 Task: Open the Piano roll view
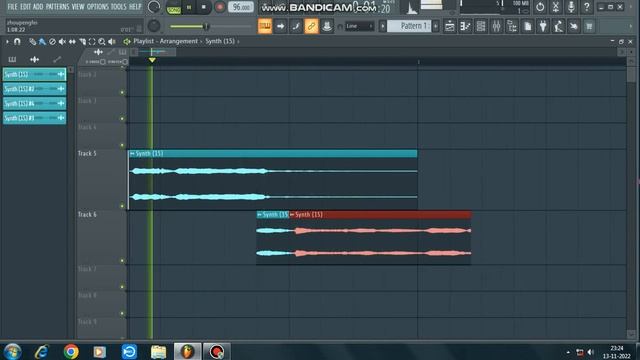point(465,26)
